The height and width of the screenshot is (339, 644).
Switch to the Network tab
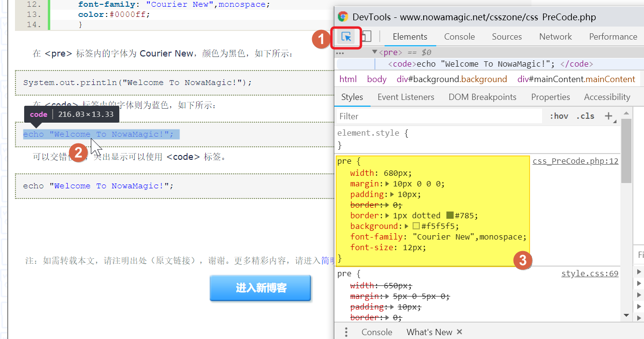point(555,37)
